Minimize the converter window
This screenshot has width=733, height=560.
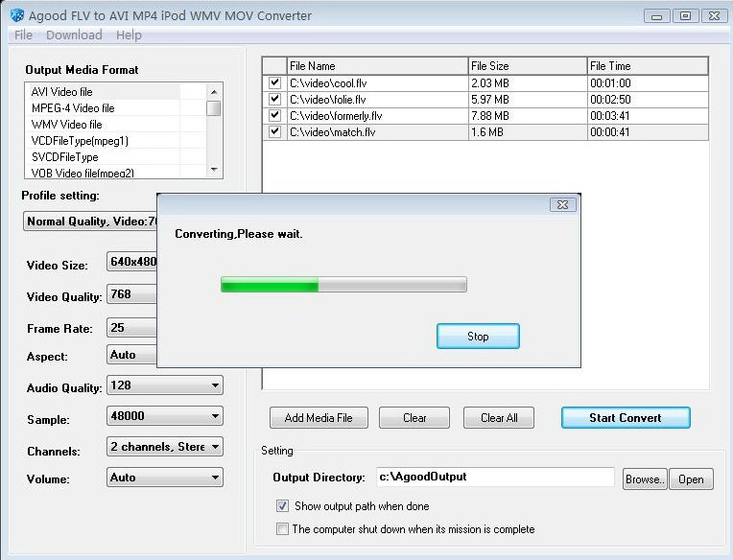click(x=657, y=16)
